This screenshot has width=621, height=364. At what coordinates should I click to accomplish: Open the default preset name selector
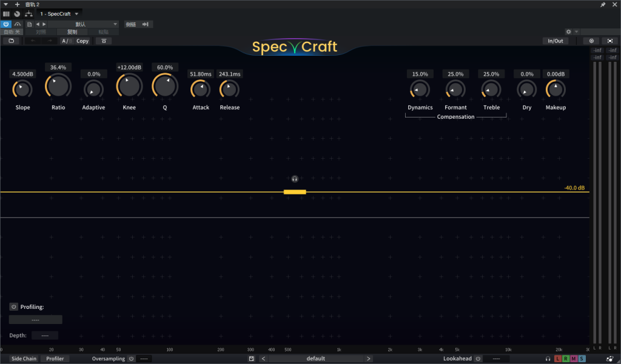pyautogui.click(x=315, y=359)
